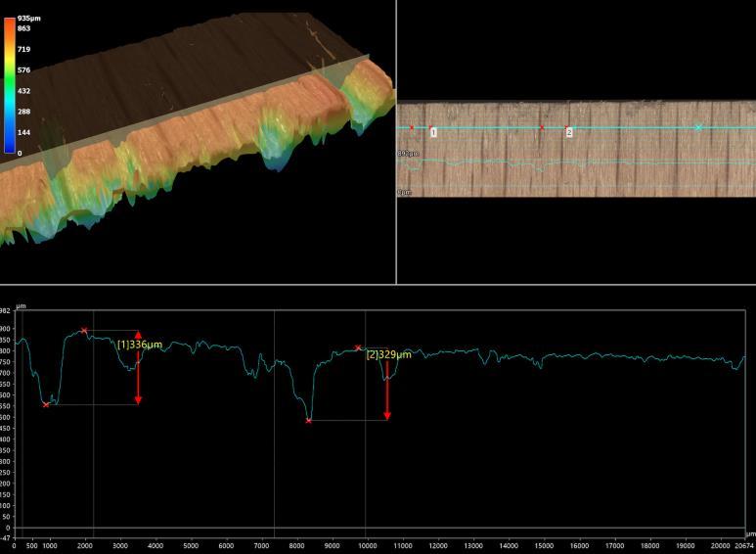Select the leftmost red marker on the image profile line
The image size is (756, 554).
click(412, 127)
